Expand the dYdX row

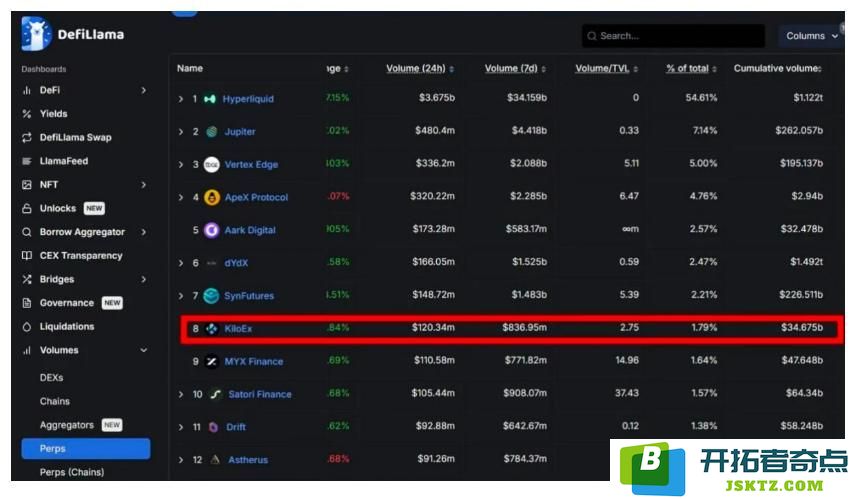[x=181, y=263]
